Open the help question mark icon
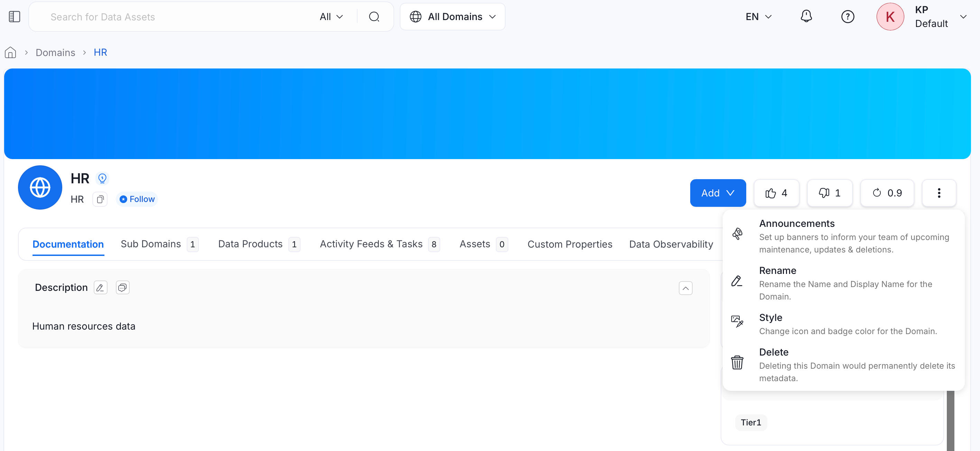 [x=848, y=17]
